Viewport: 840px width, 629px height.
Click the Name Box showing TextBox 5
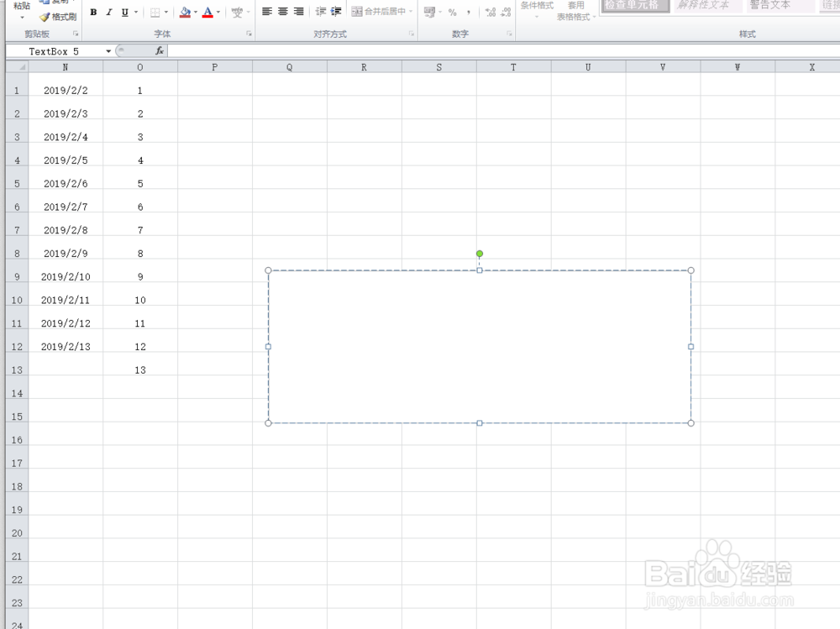pos(55,51)
